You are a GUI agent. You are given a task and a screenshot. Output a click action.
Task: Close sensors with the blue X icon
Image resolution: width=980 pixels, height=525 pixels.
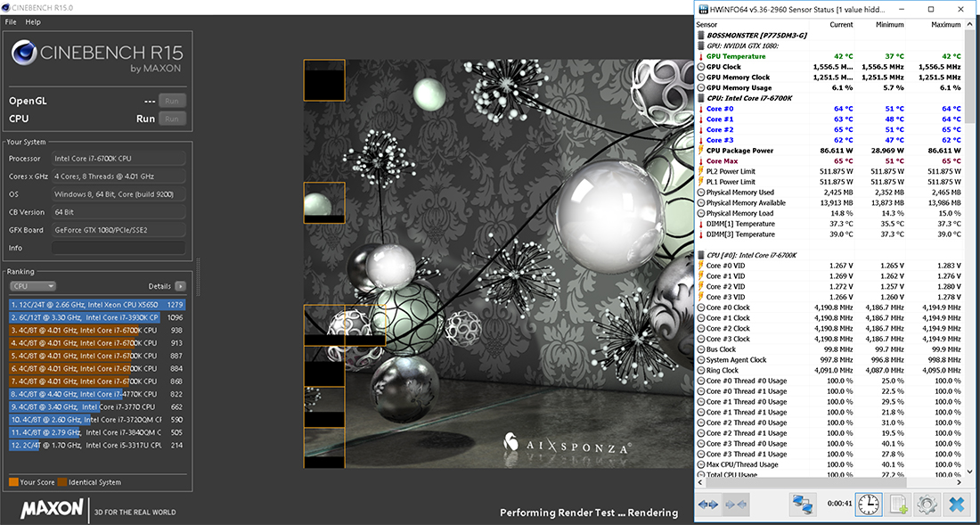pyautogui.click(x=956, y=504)
